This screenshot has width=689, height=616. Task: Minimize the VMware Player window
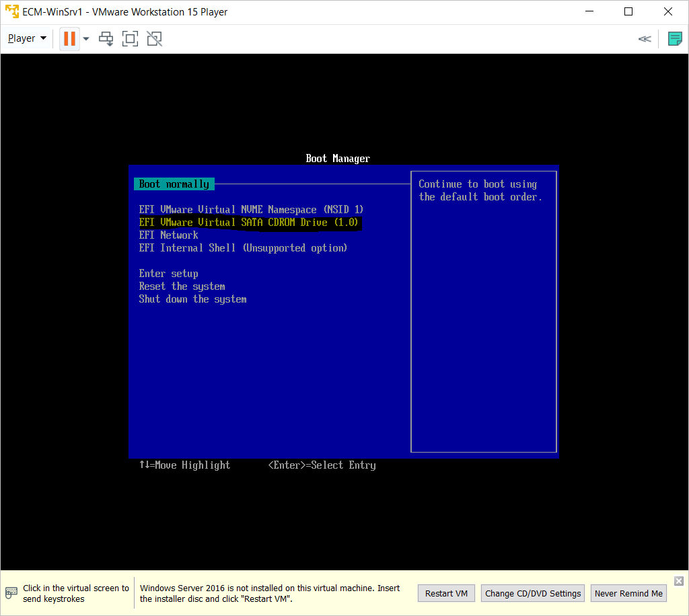click(589, 11)
